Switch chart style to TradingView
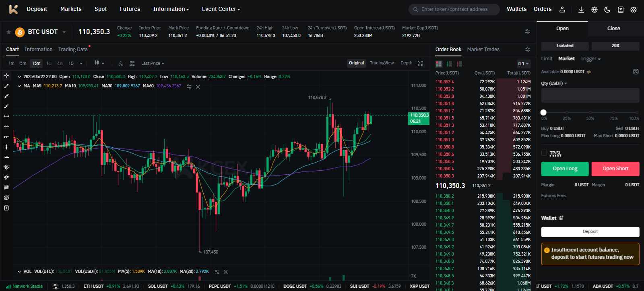 coord(382,63)
